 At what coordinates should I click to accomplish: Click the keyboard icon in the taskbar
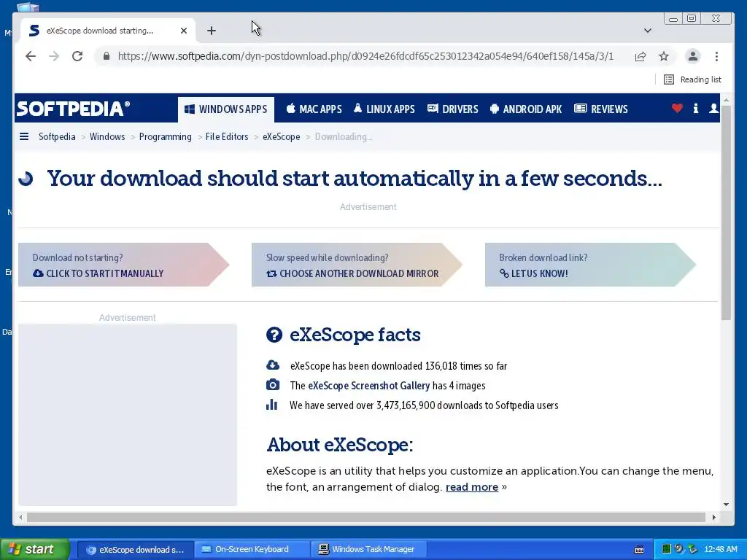point(639,550)
